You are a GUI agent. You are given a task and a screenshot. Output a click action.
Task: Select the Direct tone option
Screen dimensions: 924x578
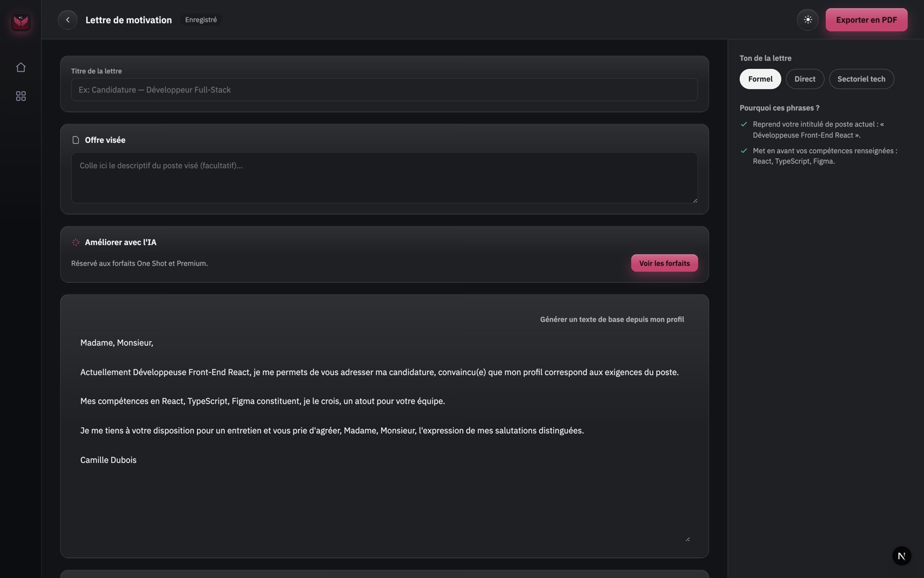[804, 79]
